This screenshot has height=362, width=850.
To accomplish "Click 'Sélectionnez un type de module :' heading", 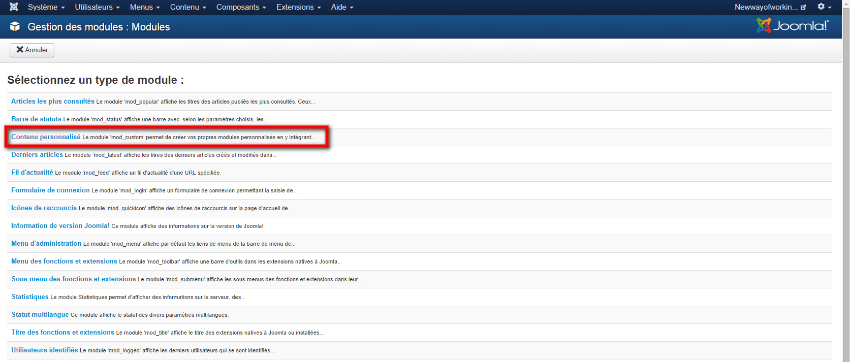I will tap(95, 81).
